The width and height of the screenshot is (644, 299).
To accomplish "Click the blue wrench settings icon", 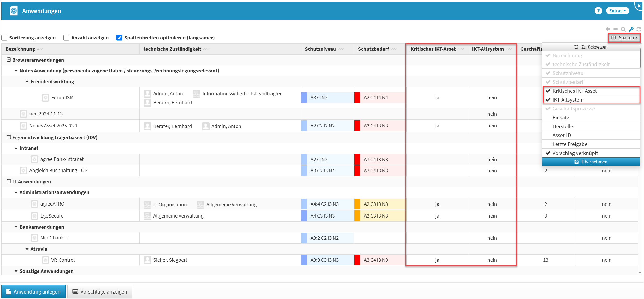I will (x=631, y=29).
